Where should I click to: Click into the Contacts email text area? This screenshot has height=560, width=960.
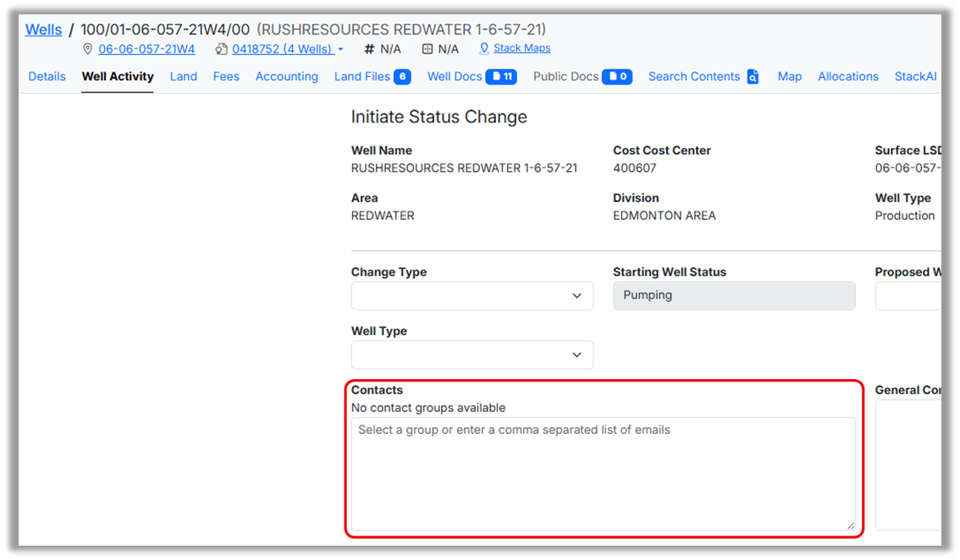point(603,474)
